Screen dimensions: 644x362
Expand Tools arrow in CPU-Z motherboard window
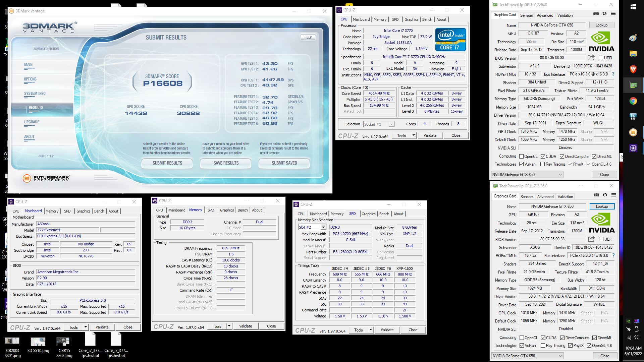86,327
